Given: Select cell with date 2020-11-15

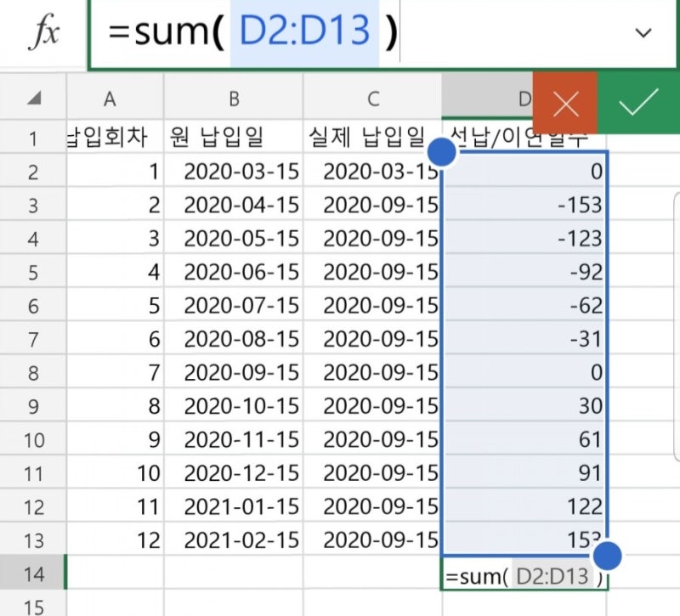Looking at the screenshot, I should (x=234, y=439).
